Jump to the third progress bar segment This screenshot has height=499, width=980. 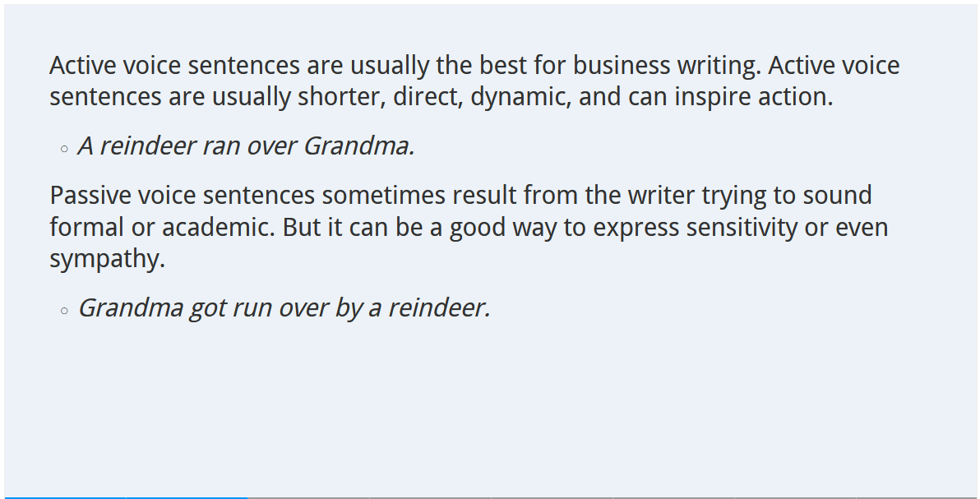click(308, 497)
